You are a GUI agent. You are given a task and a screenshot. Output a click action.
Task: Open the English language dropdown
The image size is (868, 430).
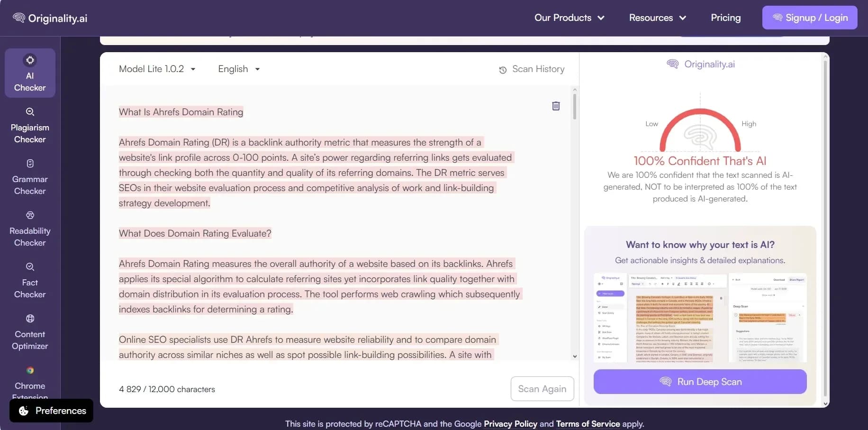pos(239,69)
